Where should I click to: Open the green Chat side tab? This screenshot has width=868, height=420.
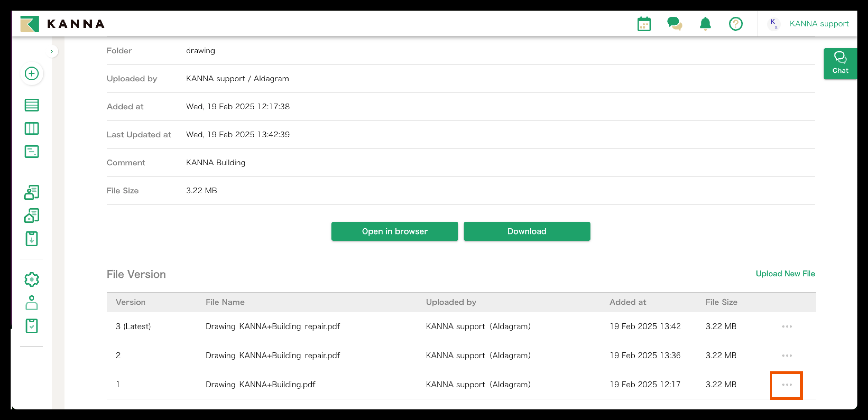coord(840,63)
